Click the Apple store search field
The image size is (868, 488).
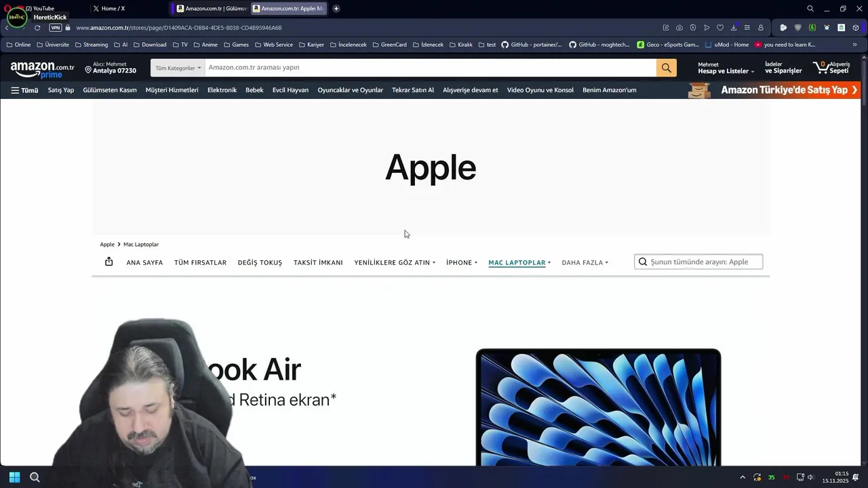698,262
